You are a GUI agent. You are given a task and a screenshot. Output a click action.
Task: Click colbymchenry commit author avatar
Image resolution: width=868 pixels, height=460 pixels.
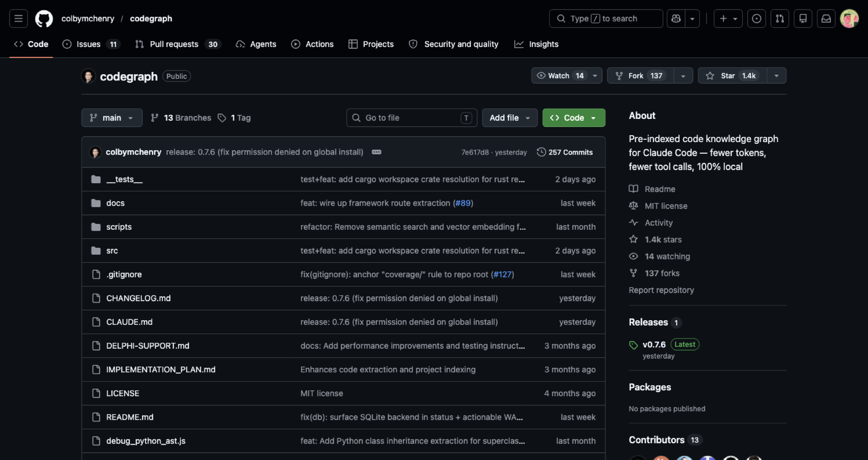tap(95, 152)
